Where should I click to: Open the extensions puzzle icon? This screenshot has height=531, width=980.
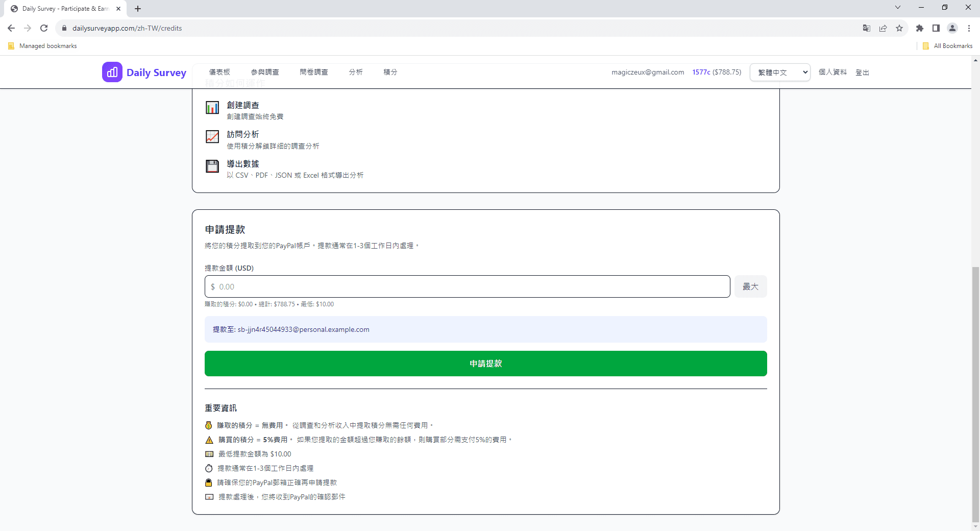920,28
